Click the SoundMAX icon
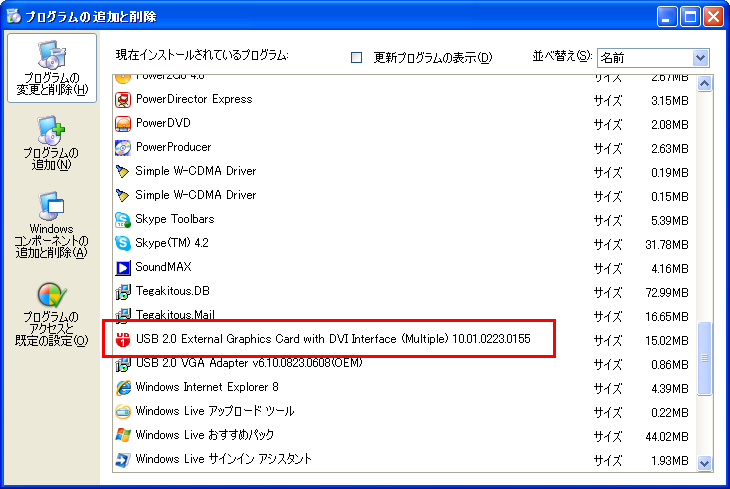The height and width of the screenshot is (489, 730). click(123, 267)
